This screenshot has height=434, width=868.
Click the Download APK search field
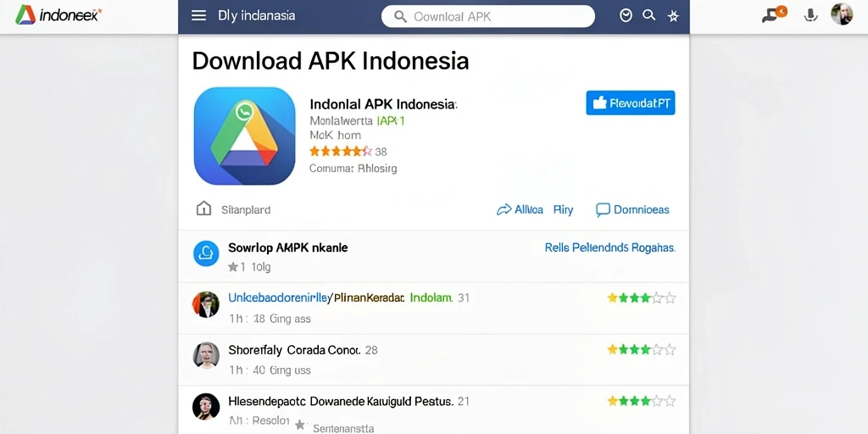(x=487, y=17)
